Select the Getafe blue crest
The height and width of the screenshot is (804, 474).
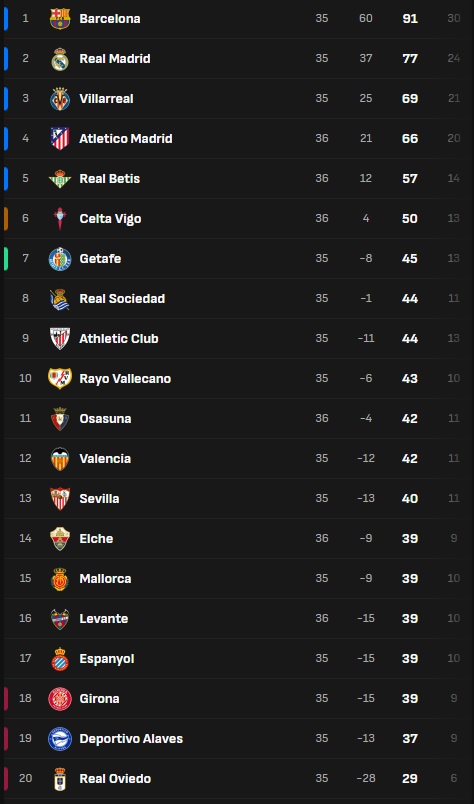60,259
